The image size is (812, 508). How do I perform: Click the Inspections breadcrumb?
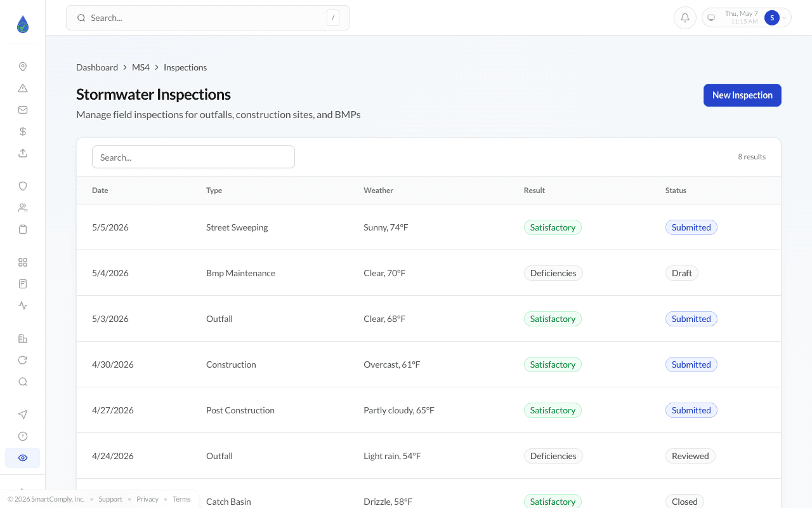click(x=185, y=67)
